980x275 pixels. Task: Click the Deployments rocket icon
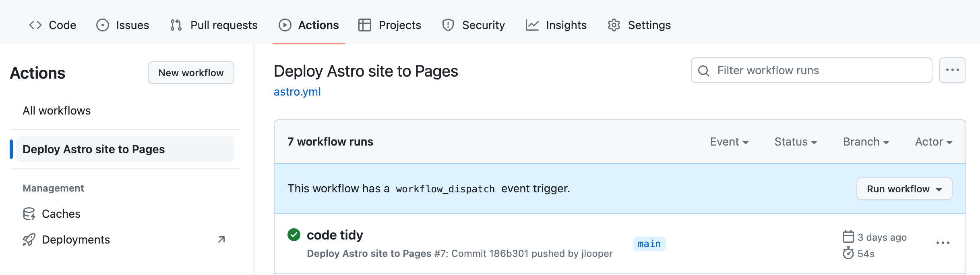click(x=29, y=240)
